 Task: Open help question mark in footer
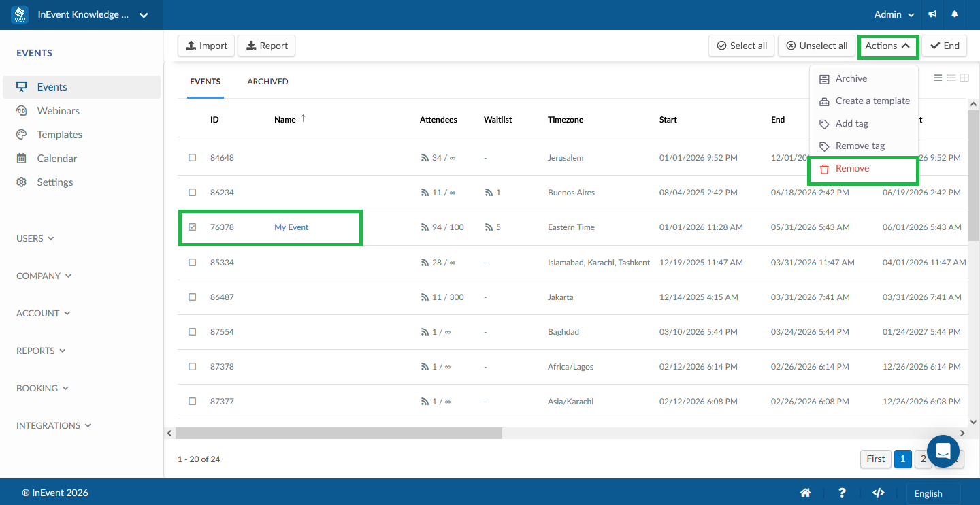842,493
